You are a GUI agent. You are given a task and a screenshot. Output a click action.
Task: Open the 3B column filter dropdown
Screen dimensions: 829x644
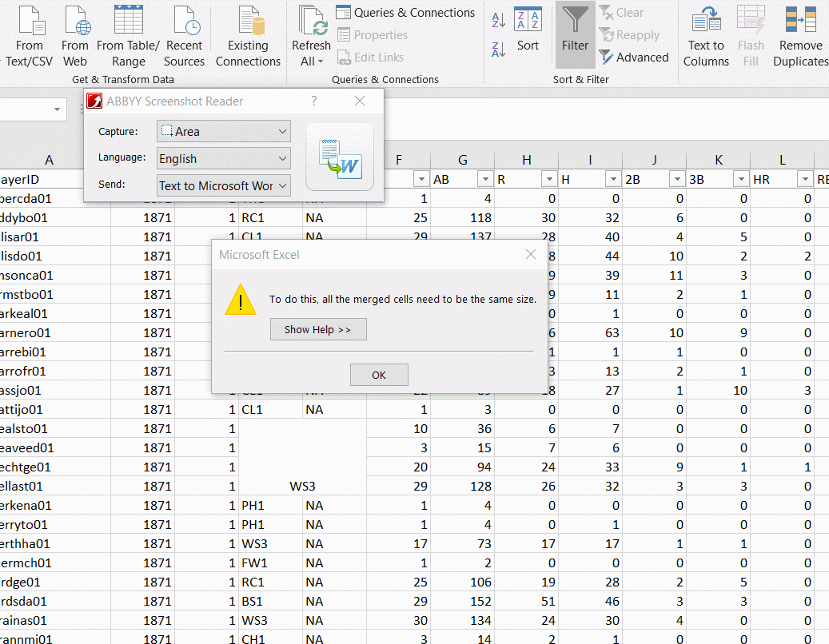pos(741,179)
